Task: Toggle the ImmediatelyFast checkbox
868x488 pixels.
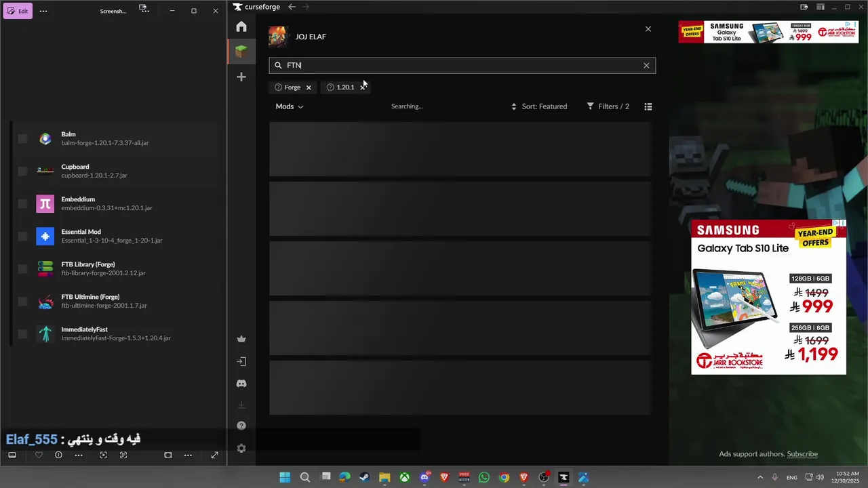Action: pyautogui.click(x=22, y=334)
